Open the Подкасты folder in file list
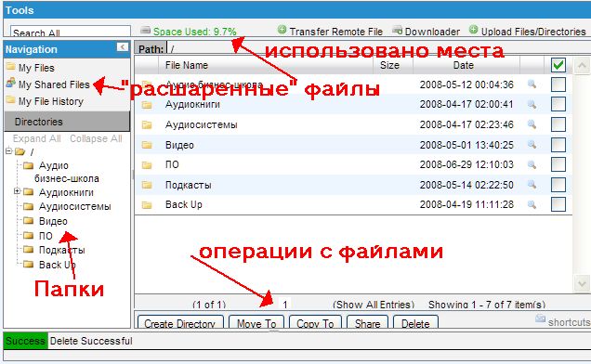591x364 pixels. [x=189, y=185]
